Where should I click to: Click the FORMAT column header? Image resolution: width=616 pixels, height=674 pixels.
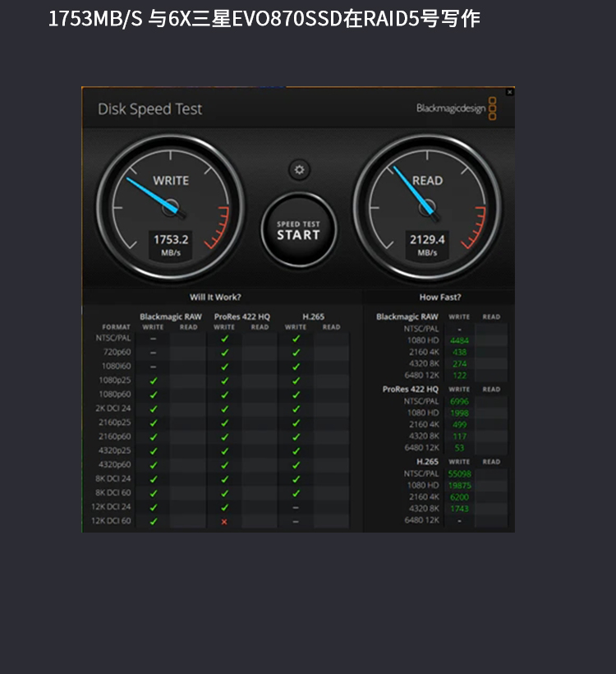pos(116,327)
